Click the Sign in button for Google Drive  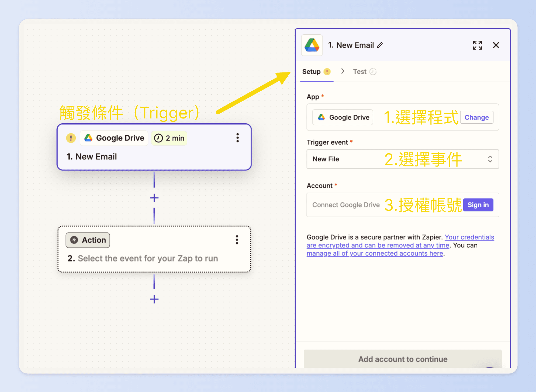pyautogui.click(x=478, y=205)
